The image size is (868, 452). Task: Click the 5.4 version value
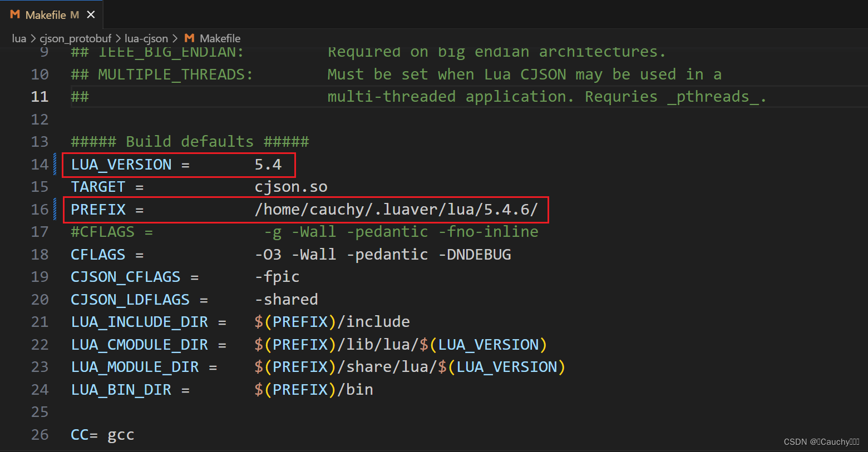[x=268, y=165]
